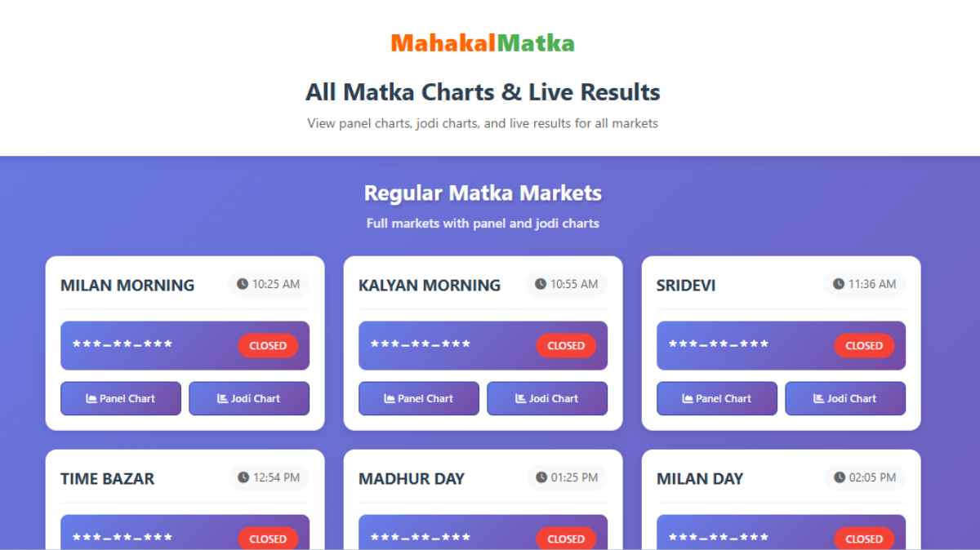
Task: Click chart icon on Milan Morning Panel Chart
Action: pos(91,398)
